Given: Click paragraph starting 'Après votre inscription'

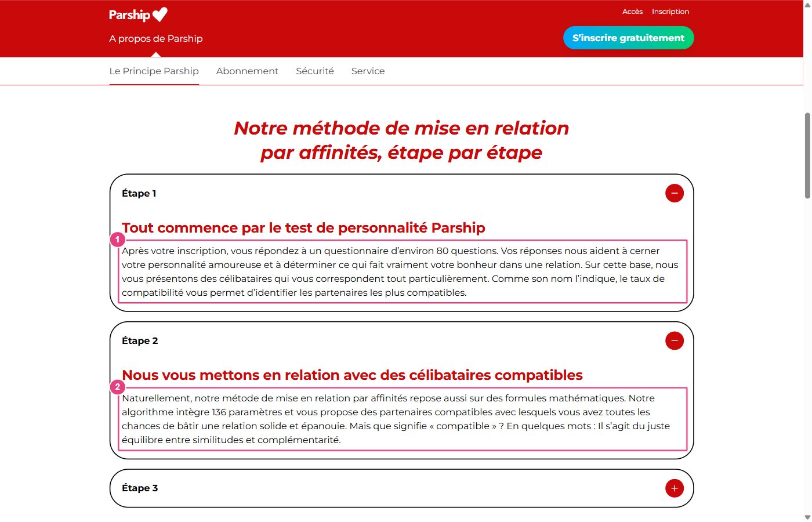Looking at the screenshot, I should [403, 271].
